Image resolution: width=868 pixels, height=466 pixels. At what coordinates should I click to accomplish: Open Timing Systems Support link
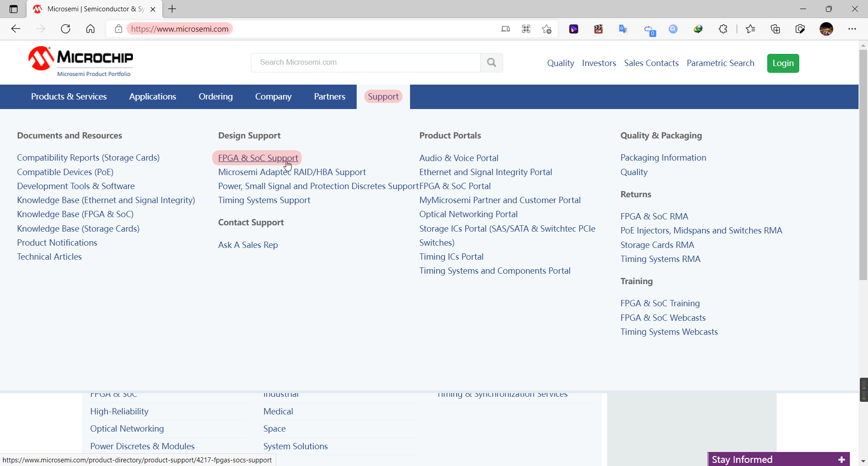[264, 200]
